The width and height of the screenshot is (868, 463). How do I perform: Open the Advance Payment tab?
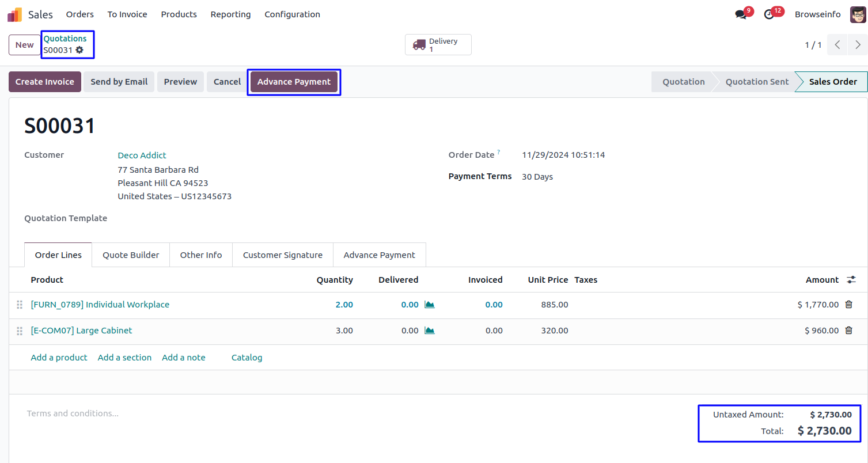[379, 255]
